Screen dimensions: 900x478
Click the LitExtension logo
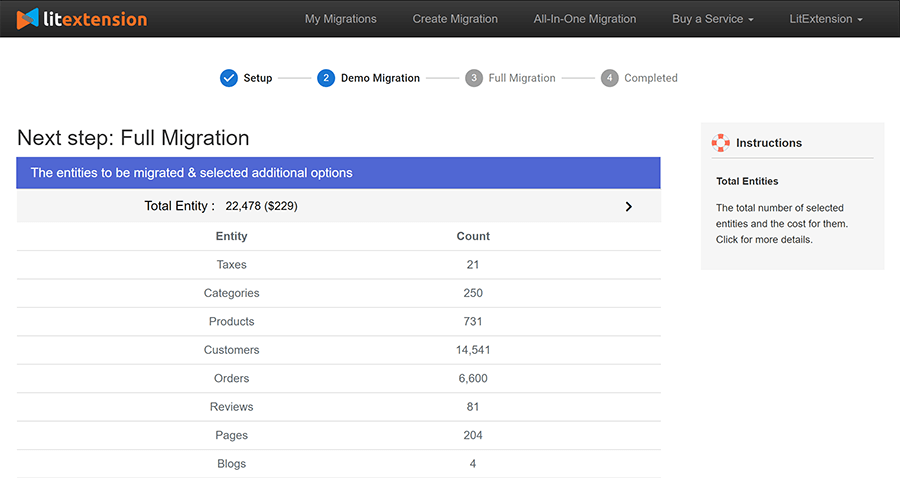82,18
